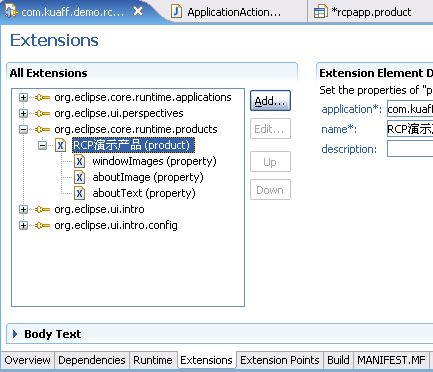Click XML element icon of RCP演示产品 product
The height and width of the screenshot is (372, 433).
[60, 145]
